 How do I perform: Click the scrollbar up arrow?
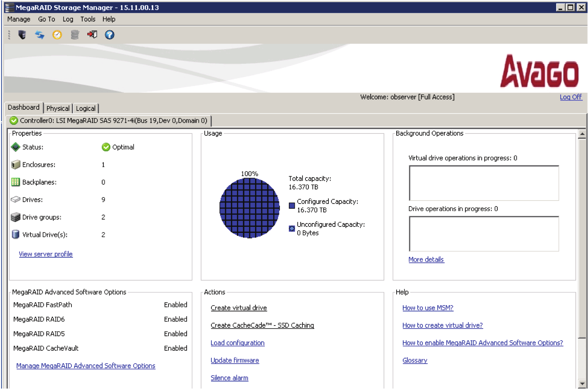tap(582, 134)
